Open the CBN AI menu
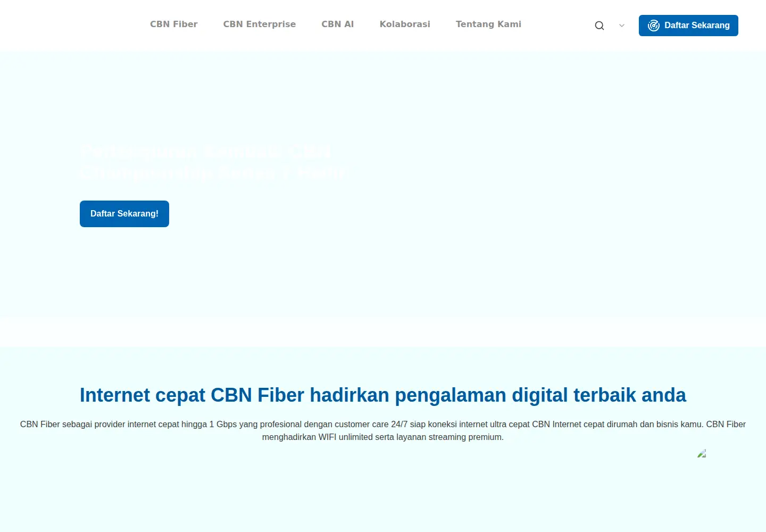 click(x=338, y=24)
